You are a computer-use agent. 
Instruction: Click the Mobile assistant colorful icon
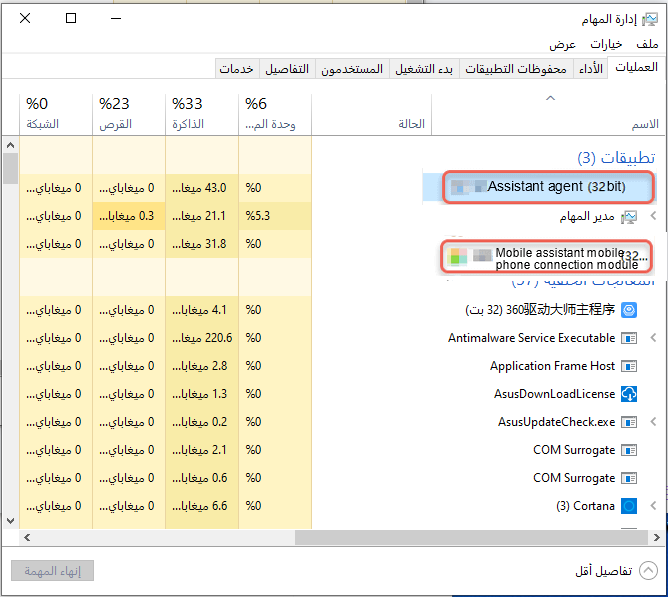[457, 257]
